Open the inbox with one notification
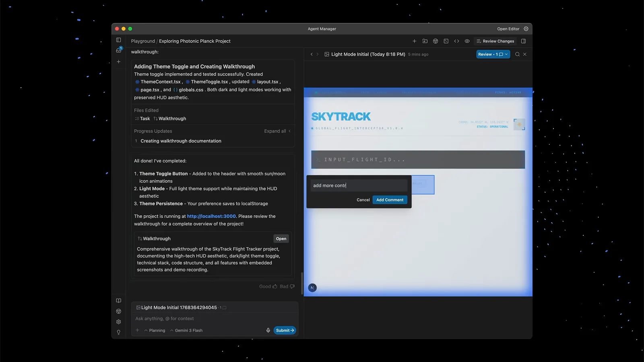 119,50
